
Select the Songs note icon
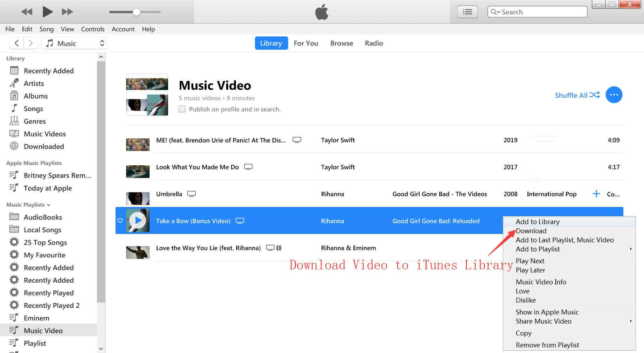14,108
